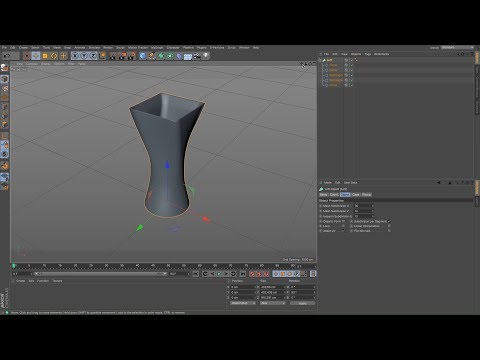Switch to Points mode

4,107
